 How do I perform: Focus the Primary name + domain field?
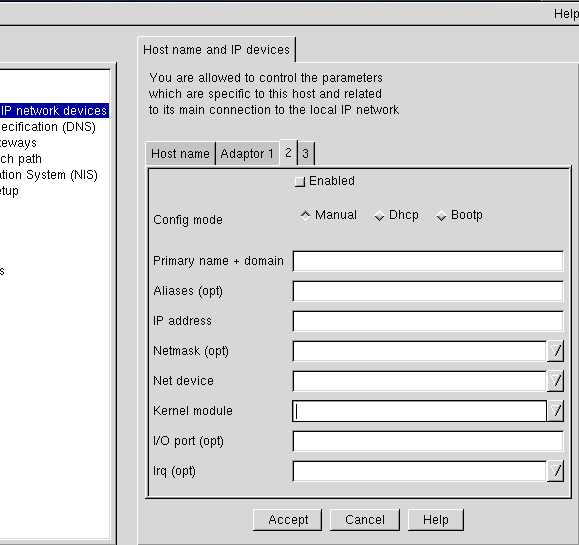pyautogui.click(x=428, y=261)
